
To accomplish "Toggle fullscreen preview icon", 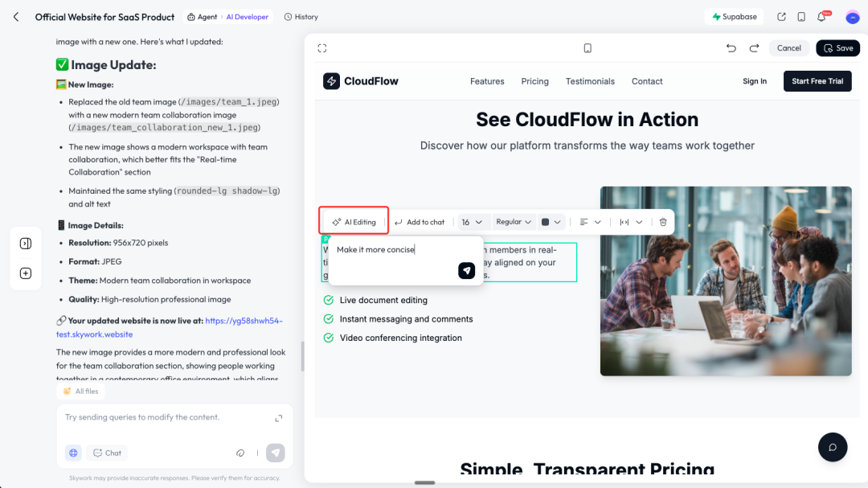I will click(x=322, y=48).
